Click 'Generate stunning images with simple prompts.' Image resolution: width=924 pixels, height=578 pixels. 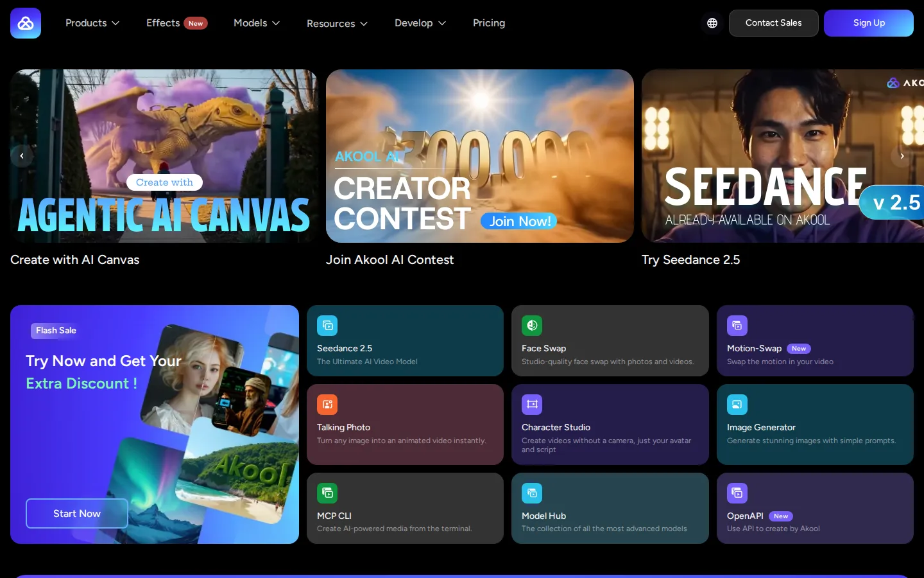811,441
